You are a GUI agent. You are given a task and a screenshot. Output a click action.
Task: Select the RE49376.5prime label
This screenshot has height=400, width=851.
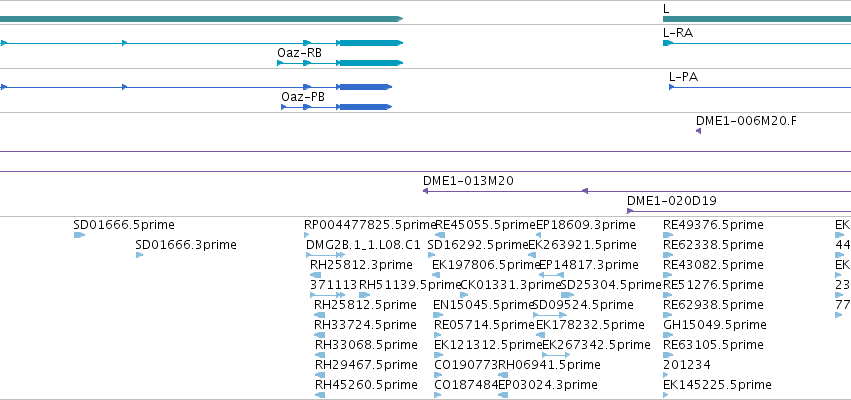tap(713, 225)
